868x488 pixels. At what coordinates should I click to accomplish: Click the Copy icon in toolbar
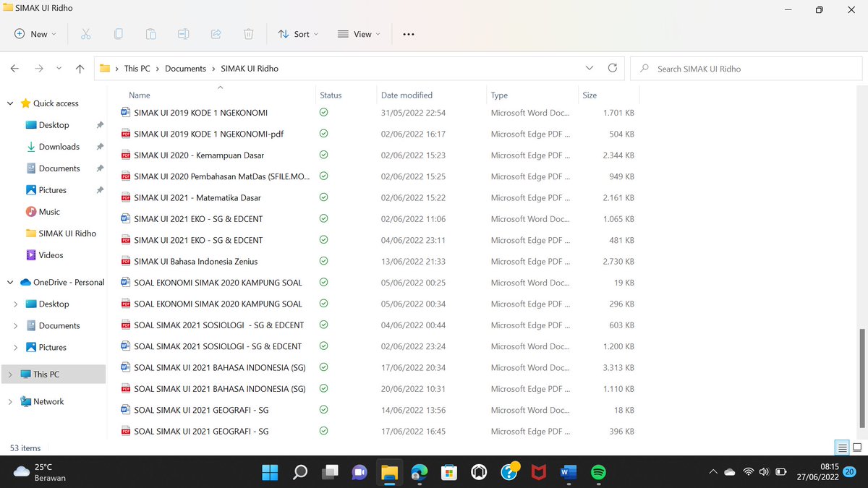coord(118,34)
